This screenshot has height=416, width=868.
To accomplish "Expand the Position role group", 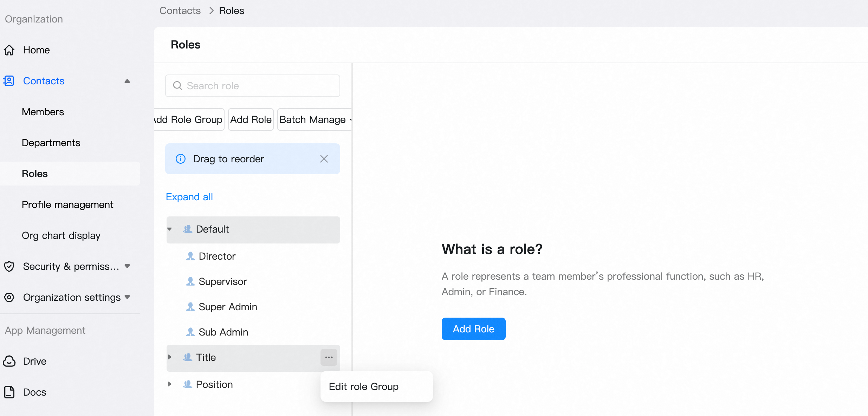I will 170,384.
